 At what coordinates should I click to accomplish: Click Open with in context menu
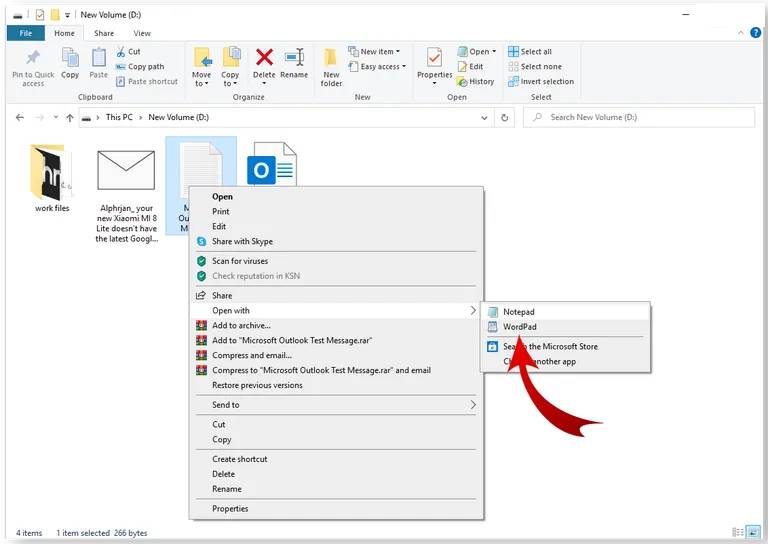(336, 310)
